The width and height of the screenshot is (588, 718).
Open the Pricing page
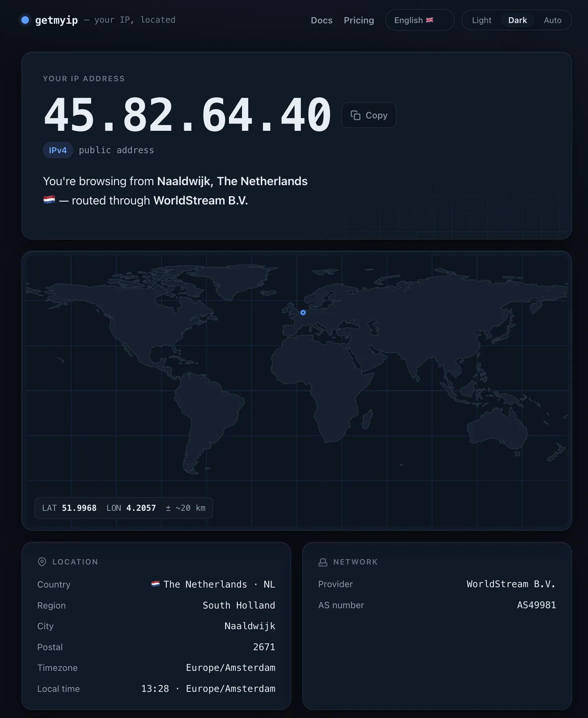359,20
